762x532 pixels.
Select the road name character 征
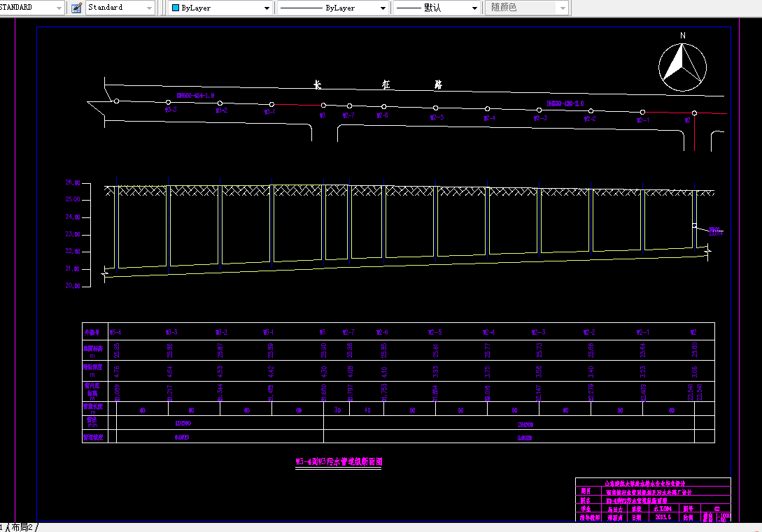pyautogui.click(x=386, y=85)
